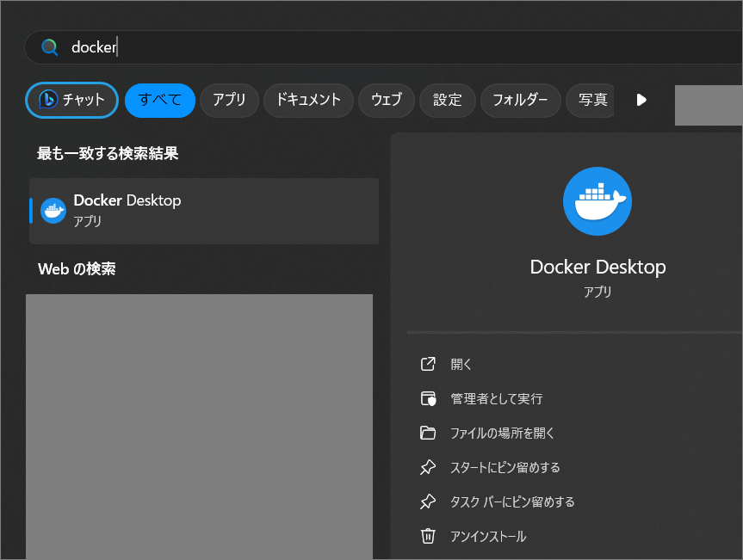
Task: Switch to the アプリ filter tab
Action: tap(229, 100)
